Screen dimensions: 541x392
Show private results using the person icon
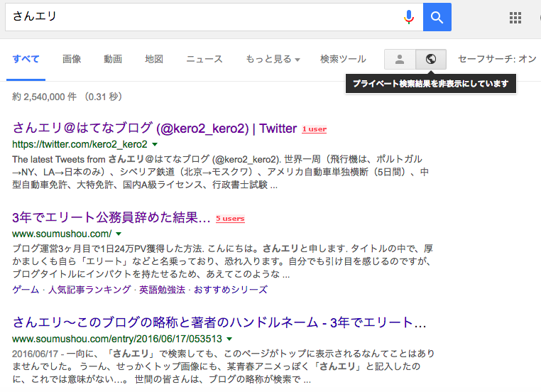coord(400,60)
